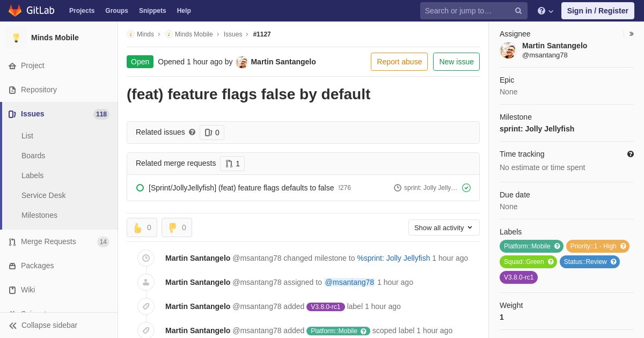This screenshot has width=644, height=338.
Task: Click the pipeline passed check icon
Action: 466,188
